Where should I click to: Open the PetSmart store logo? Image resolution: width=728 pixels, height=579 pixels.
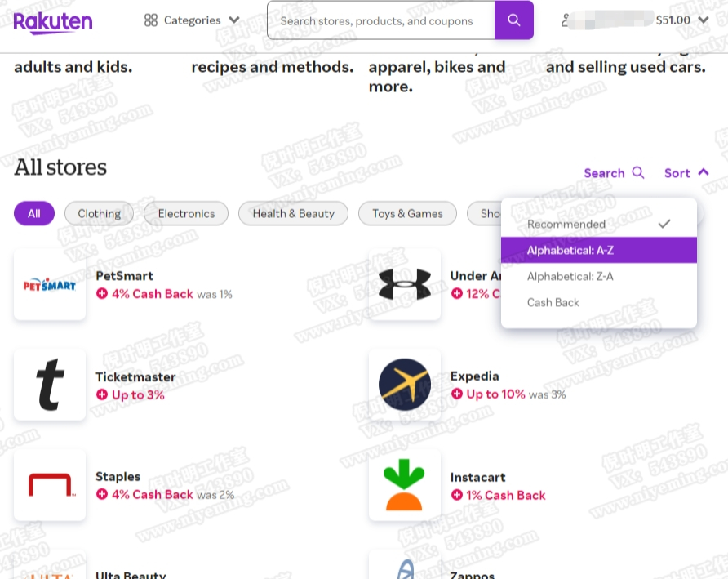click(50, 284)
